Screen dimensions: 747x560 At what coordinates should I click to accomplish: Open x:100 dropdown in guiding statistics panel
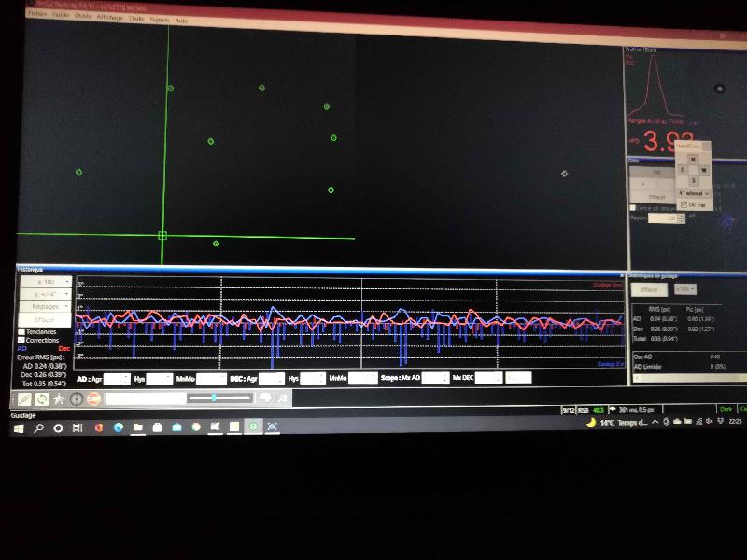pos(685,289)
